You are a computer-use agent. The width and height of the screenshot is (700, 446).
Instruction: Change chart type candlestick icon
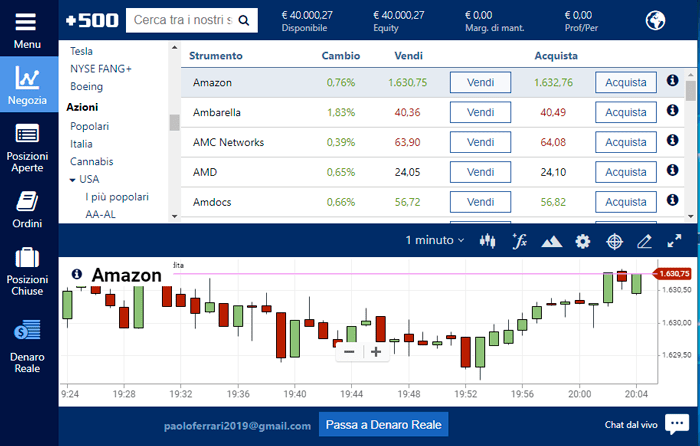[488, 241]
